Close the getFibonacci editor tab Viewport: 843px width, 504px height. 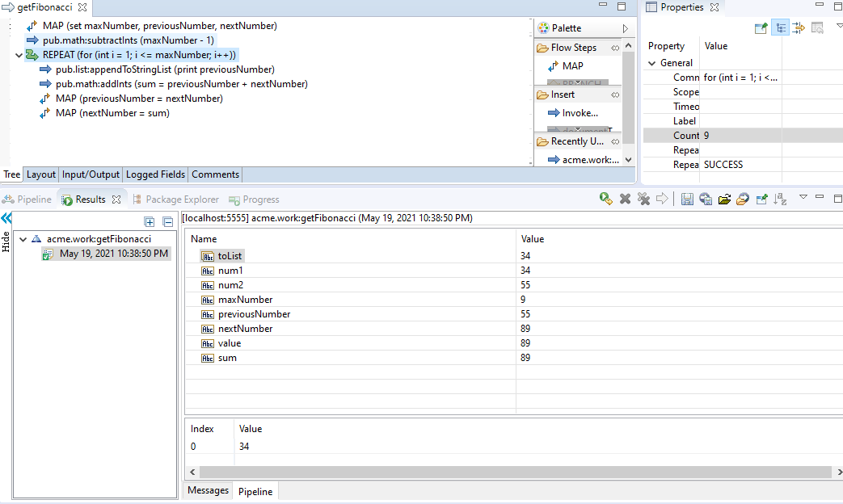pos(82,7)
